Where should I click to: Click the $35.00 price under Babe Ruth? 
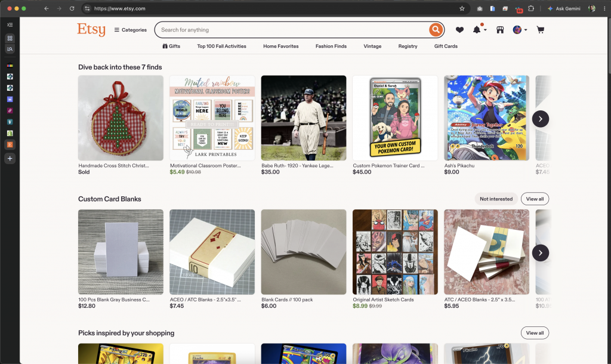point(270,172)
